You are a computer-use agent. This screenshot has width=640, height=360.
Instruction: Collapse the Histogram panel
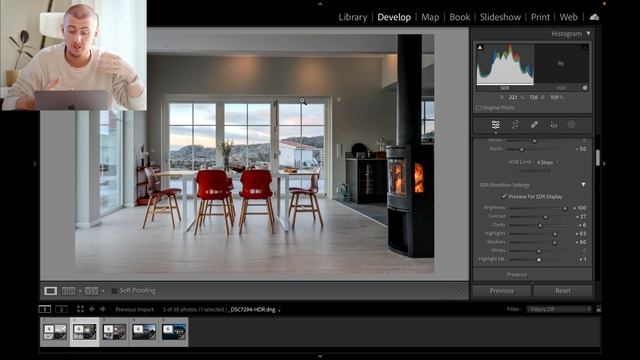[x=588, y=33]
